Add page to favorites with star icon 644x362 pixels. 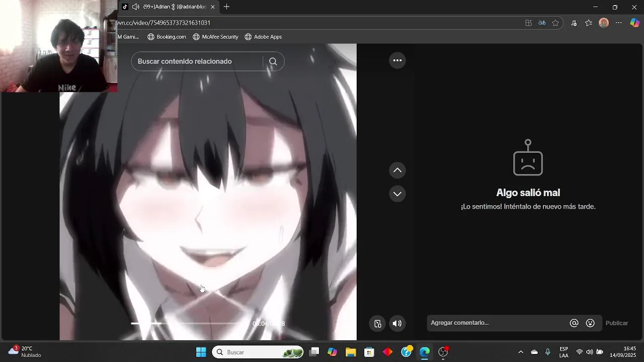(555, 23)
